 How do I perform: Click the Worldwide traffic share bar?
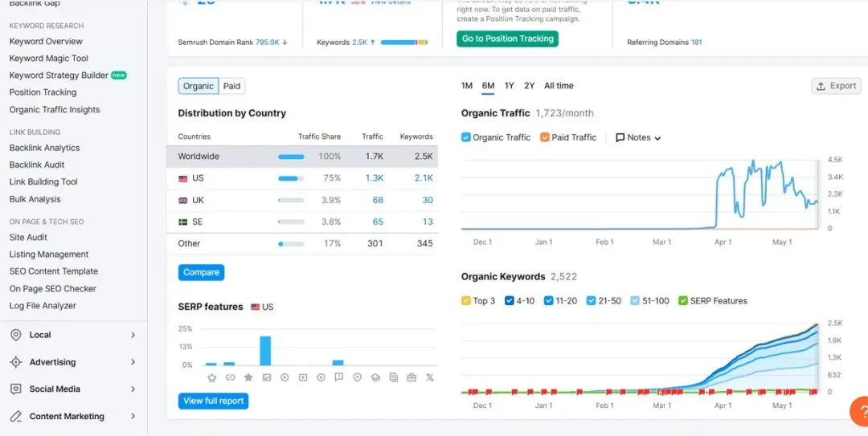[x=291, y=157]
